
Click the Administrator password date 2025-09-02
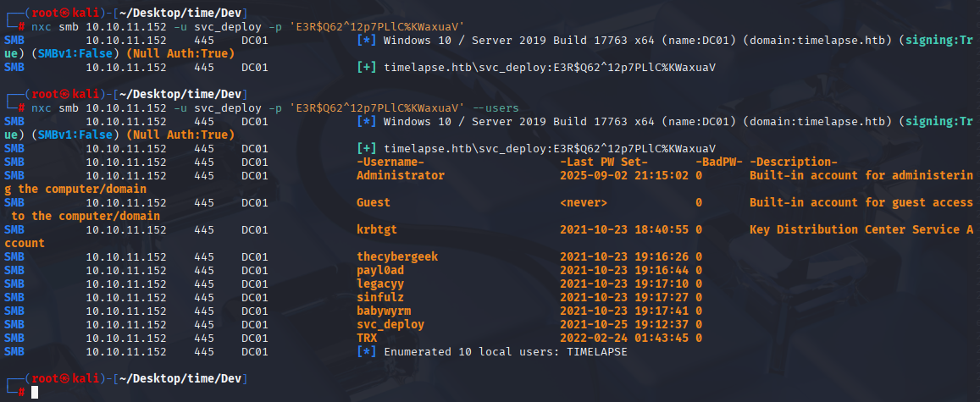click(594, 175)
